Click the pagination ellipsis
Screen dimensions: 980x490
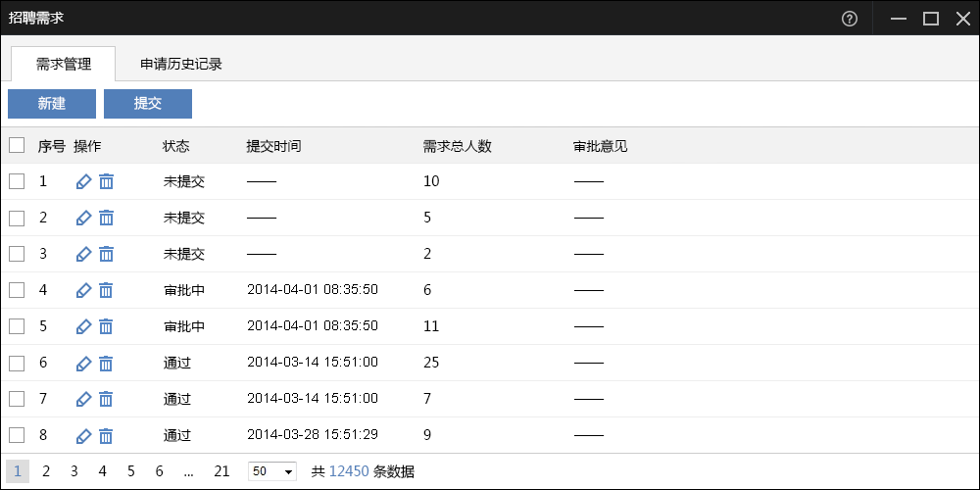[188, 471]
